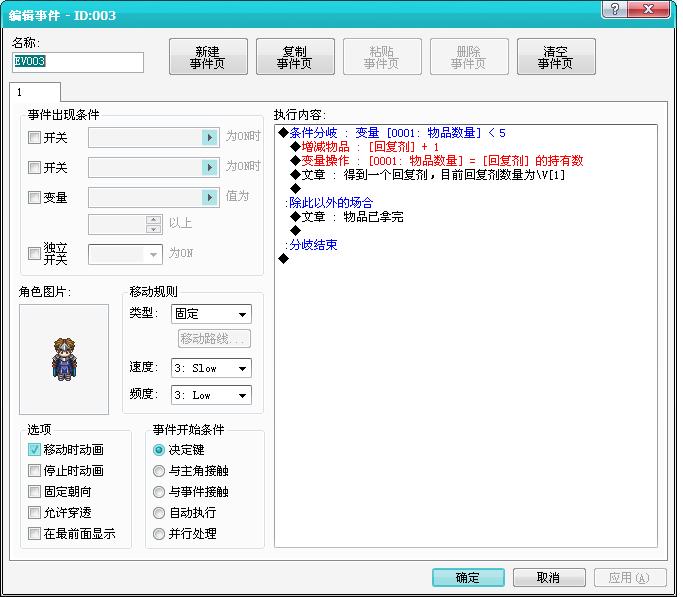Click 清空事件页 button
The image size is (683, 597).
pos(556,57)
